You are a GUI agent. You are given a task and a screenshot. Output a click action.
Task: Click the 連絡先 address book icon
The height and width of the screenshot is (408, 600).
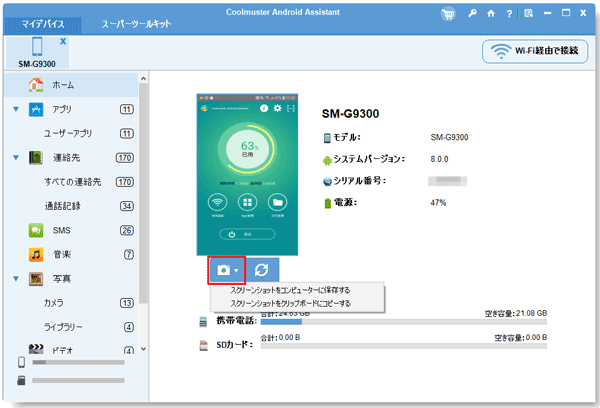click(36, 158)
